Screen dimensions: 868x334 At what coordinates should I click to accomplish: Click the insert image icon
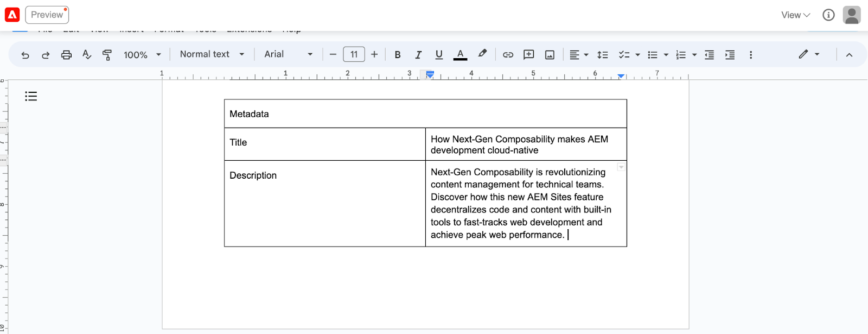tap(550, 55)
